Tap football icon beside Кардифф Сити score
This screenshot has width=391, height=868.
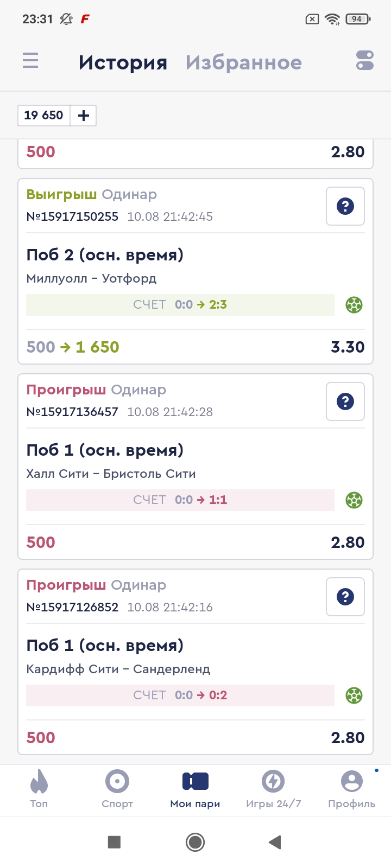[x=354, y=695]
